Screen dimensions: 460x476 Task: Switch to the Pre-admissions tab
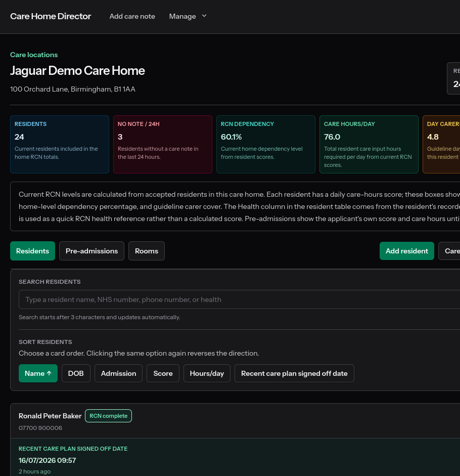[91, 251]
